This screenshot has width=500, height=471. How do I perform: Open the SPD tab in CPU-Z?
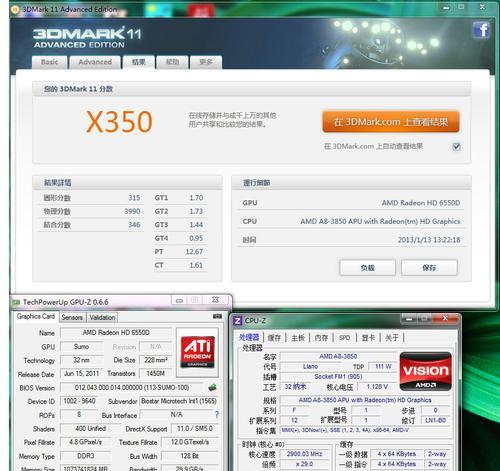[x=344, y=338]
